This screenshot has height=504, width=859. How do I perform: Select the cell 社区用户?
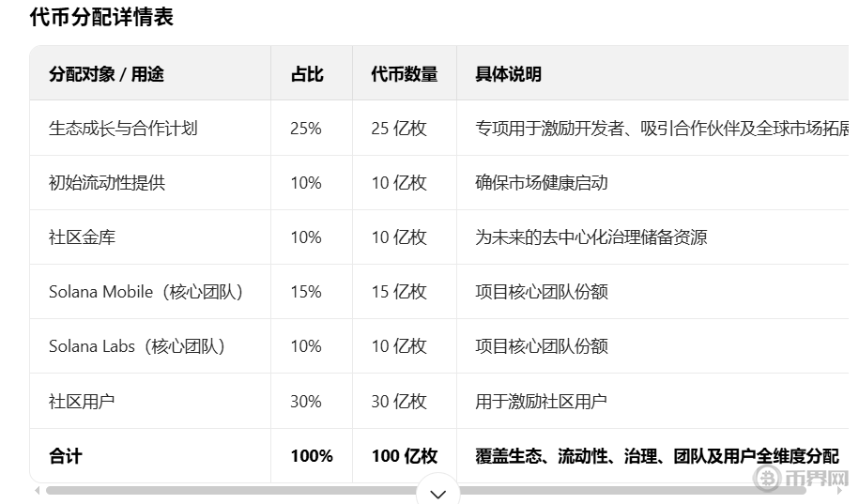(83, 401)
